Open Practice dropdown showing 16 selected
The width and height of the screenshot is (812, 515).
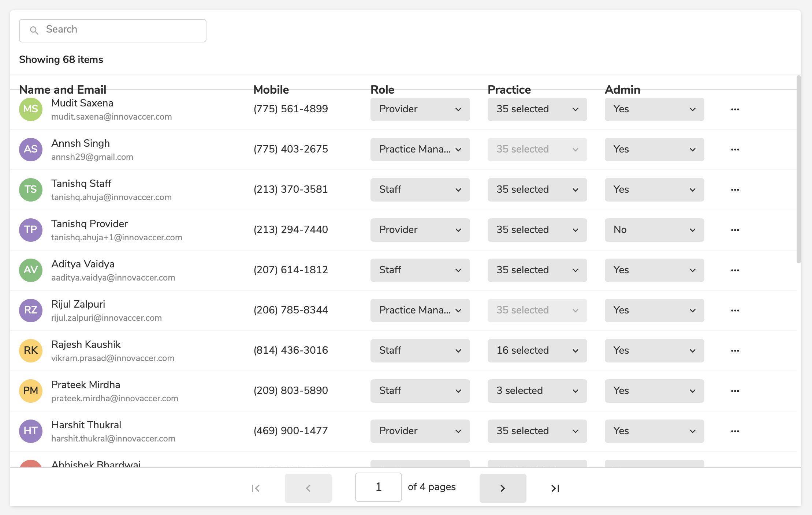click(x=537, y=351)
